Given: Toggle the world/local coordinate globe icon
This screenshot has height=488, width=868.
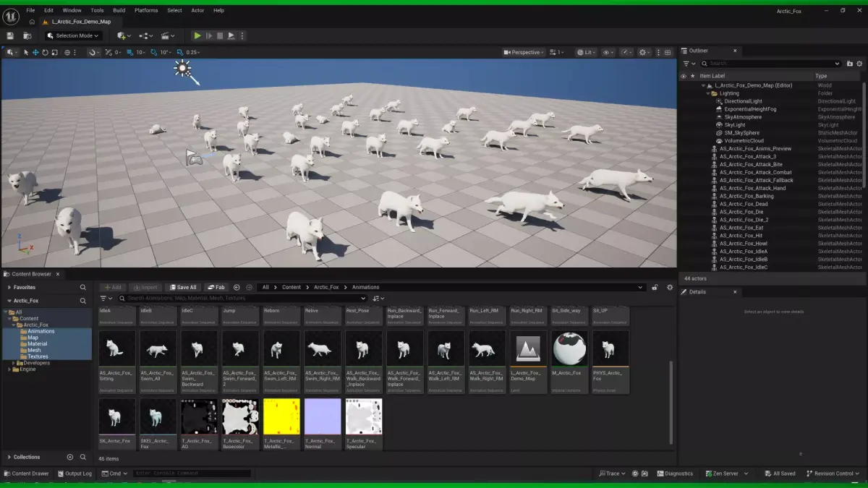Looking at the screenshot, I should [x=68, y=52].
